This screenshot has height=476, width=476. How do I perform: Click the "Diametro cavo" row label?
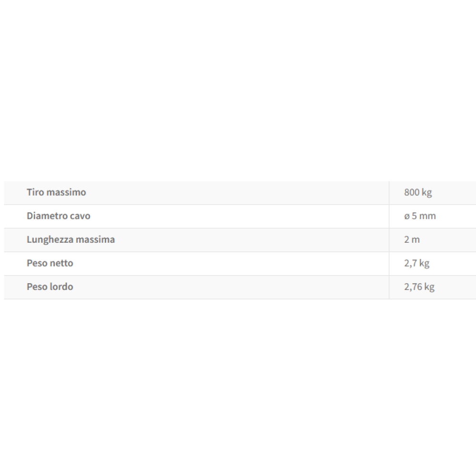point(58,216)
